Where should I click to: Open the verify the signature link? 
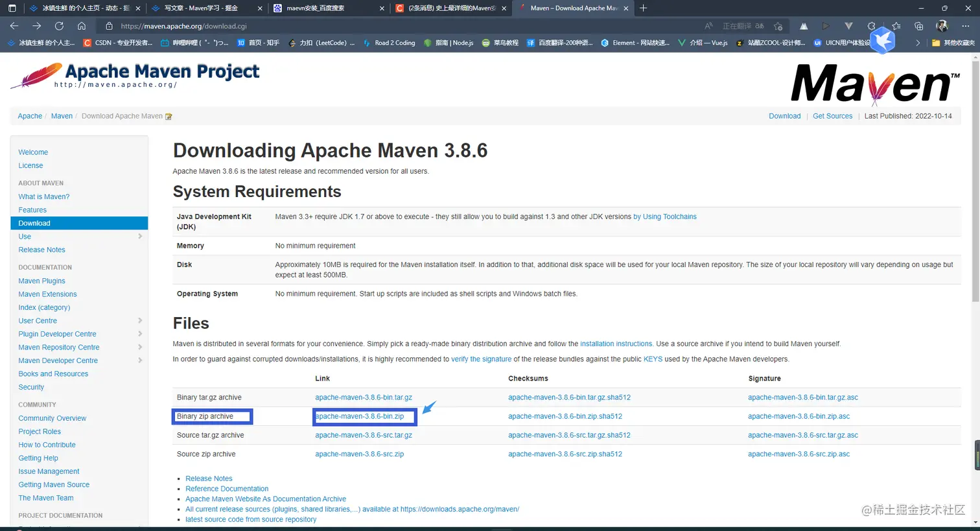tap(482, 359)
